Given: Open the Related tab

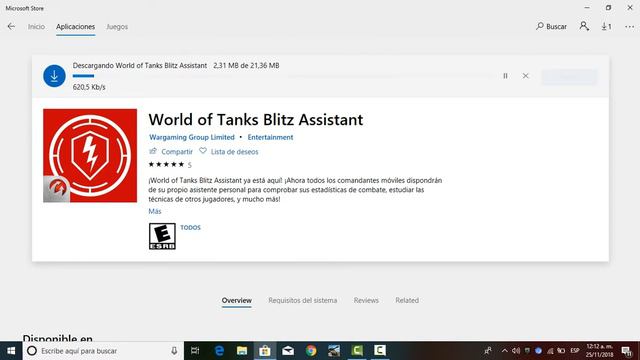Looking at the screenshot, I should point(407,300).
